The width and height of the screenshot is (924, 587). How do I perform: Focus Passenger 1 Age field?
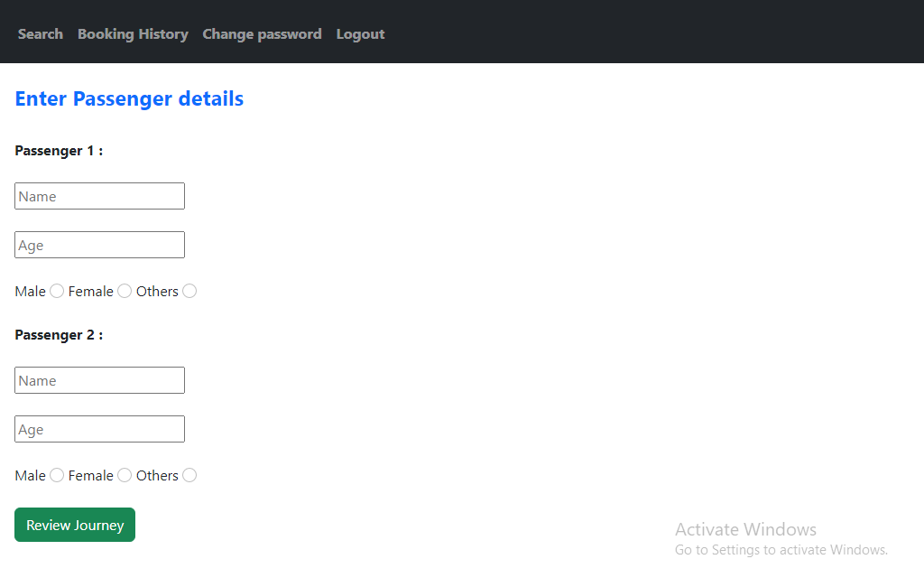pyautogui.click(x=99, y=245)
